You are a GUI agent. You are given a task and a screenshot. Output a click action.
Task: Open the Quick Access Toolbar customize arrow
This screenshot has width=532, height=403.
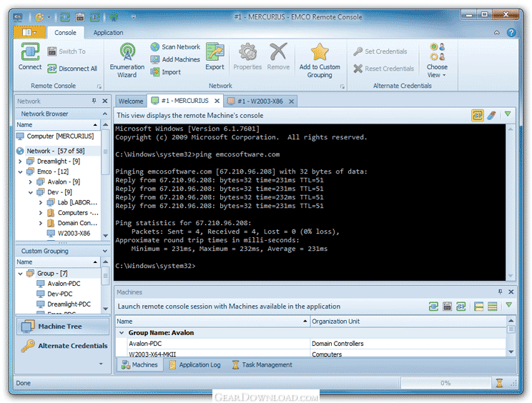tap(134, 16)
